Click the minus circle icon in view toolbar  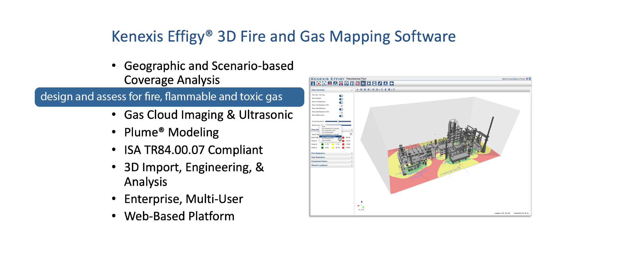[389, 89]
